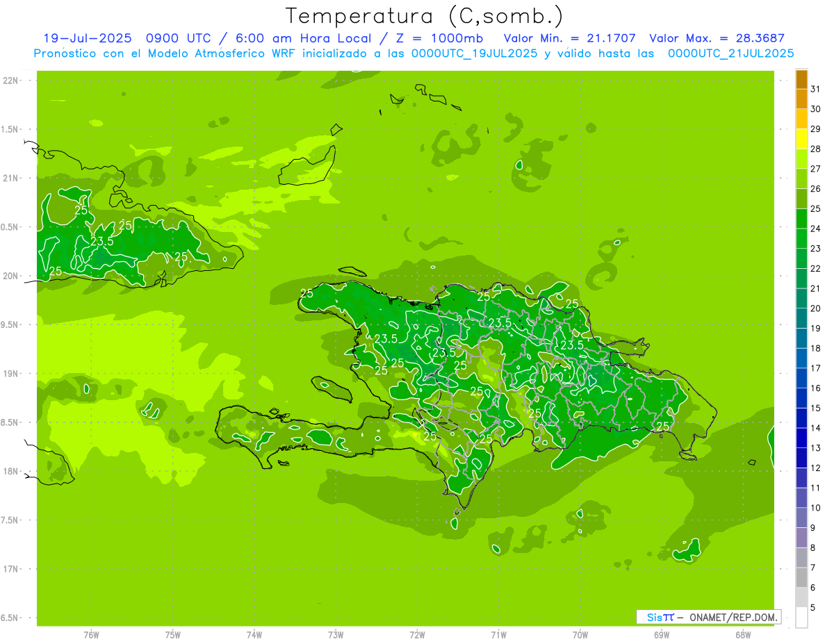Click the 73W longitude axis label

click(x=336, y=635)
